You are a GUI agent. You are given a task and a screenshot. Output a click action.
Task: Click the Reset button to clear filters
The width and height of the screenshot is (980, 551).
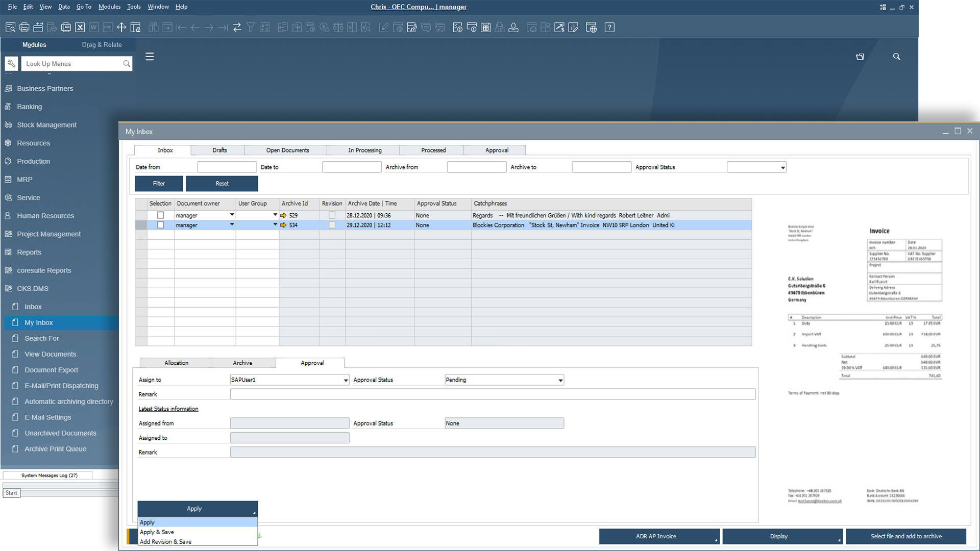coord(222,183)
